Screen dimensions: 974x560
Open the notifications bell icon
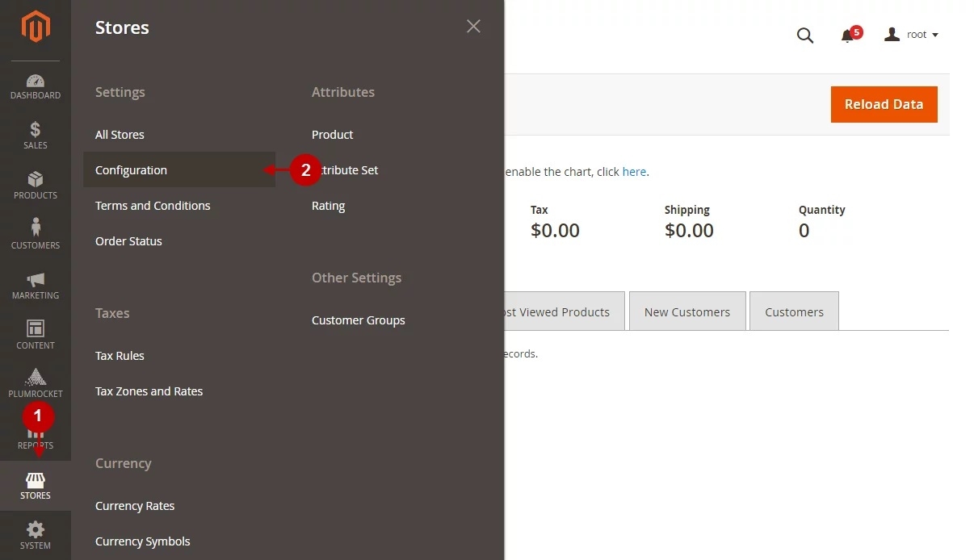847,36
